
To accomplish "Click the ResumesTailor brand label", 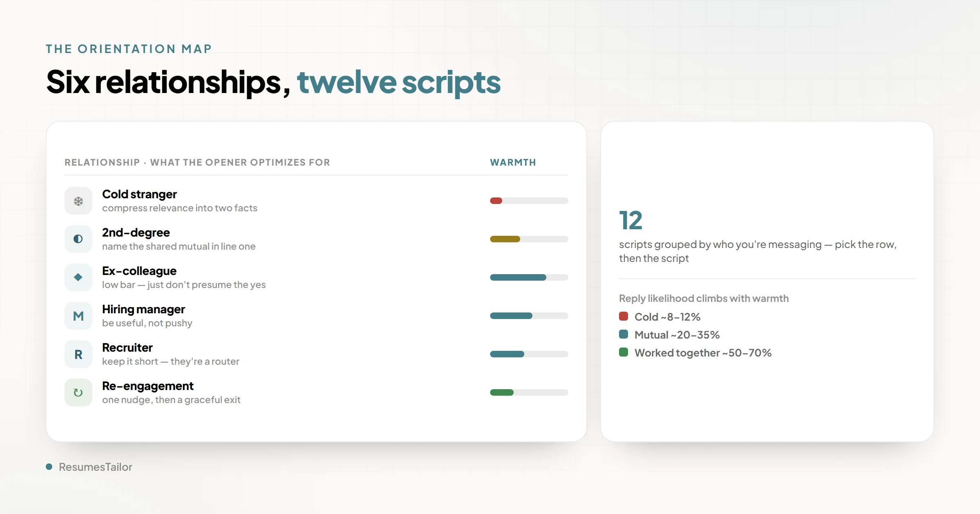I will (x=96, y=467).
